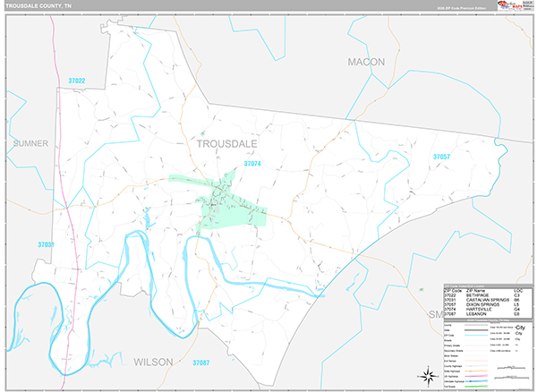
Task: Click the HARTSVILLE row in ZIP index
Action: [x=481, y=309]
